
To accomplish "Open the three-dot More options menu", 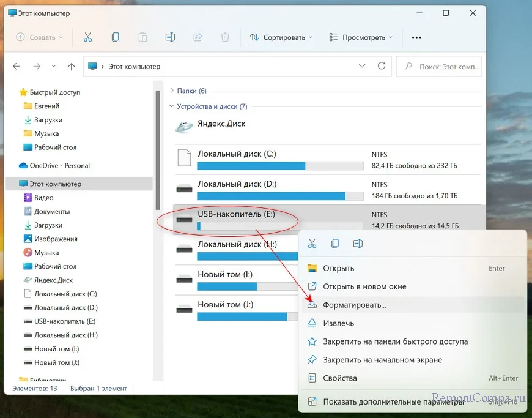I will (416, 37).
